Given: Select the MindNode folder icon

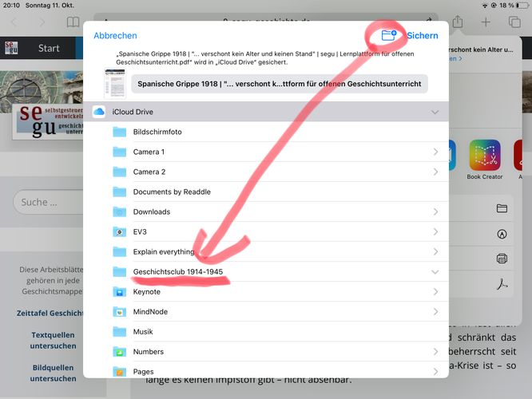Looking at the screenshot, I should point(120,312).
